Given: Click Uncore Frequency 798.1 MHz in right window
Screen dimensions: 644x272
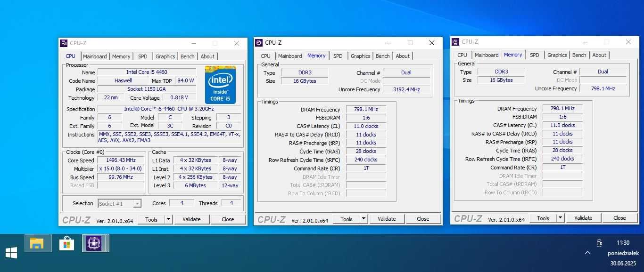Looking at the screenshot, I should point(603,88).
